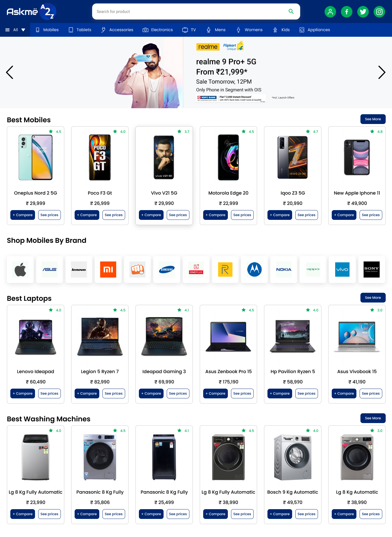
Task: Select the Samsung brand logo
Action: pyautogui.click(x=167, y=270)
